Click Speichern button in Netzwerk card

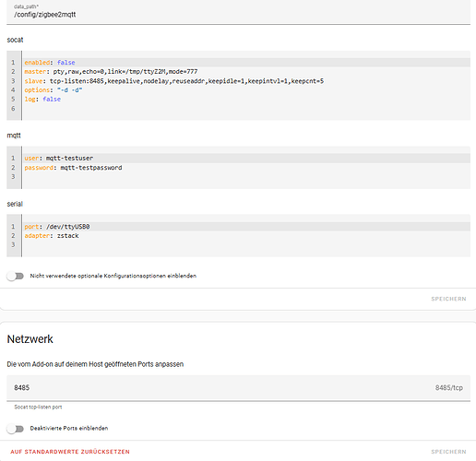pyautogui.click(x=448, y=452)
